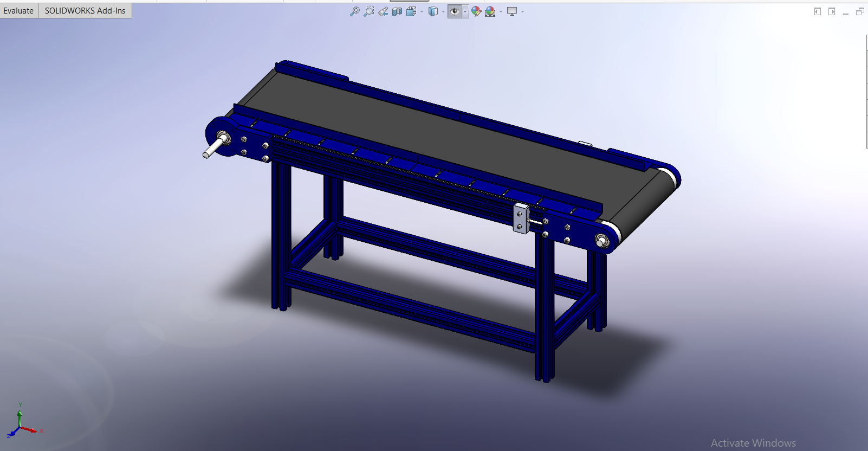Click the left-arrow panel tile button
Image resolution: width=868 pixels, height=451 pixels.
pos(818,11)
